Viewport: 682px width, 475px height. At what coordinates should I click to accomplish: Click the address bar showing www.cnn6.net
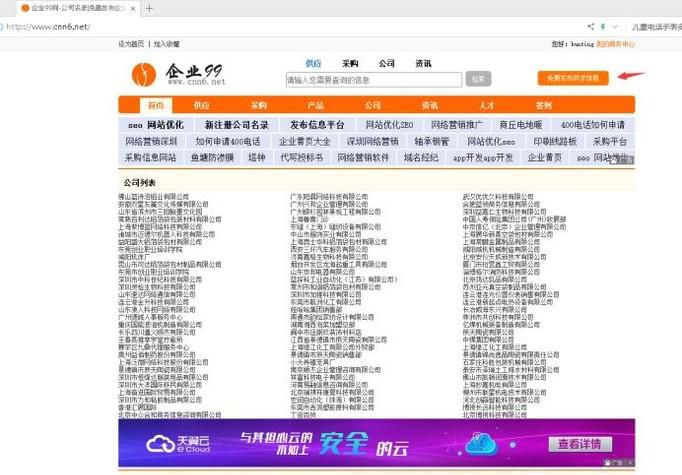pyautogui.click(x=48, y=27)
